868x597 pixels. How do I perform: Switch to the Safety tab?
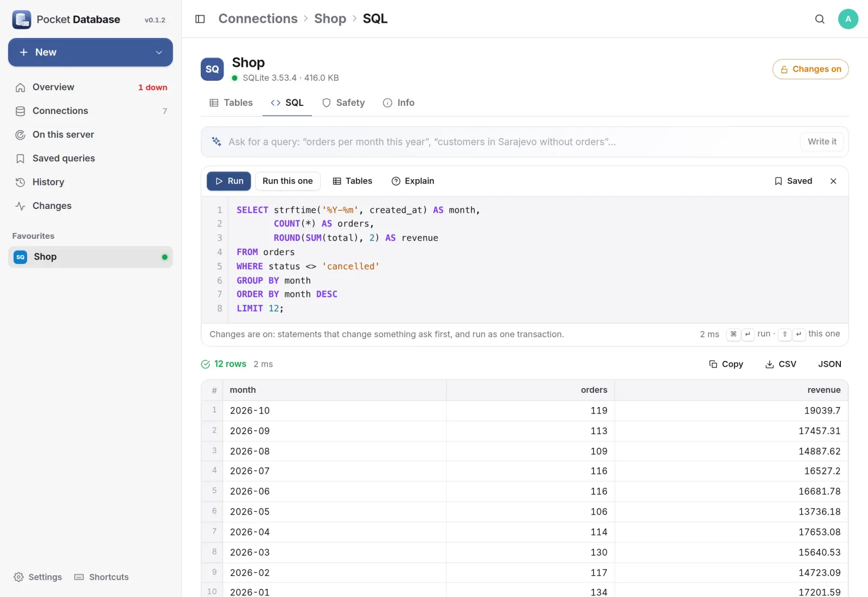coord(343,103)
